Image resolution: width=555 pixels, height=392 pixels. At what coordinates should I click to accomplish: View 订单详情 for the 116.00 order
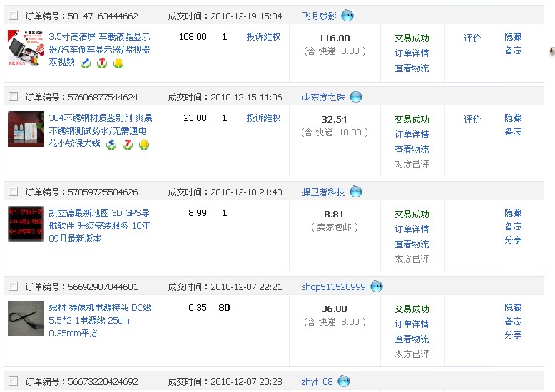tap(412, 53)
